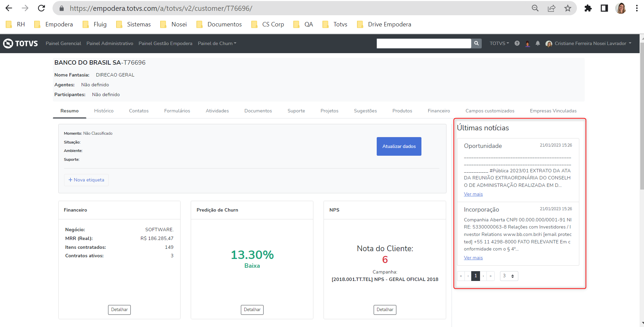Reload the page with the refresh icon
This screenshot has height=327, width=644.
[41, 8]
